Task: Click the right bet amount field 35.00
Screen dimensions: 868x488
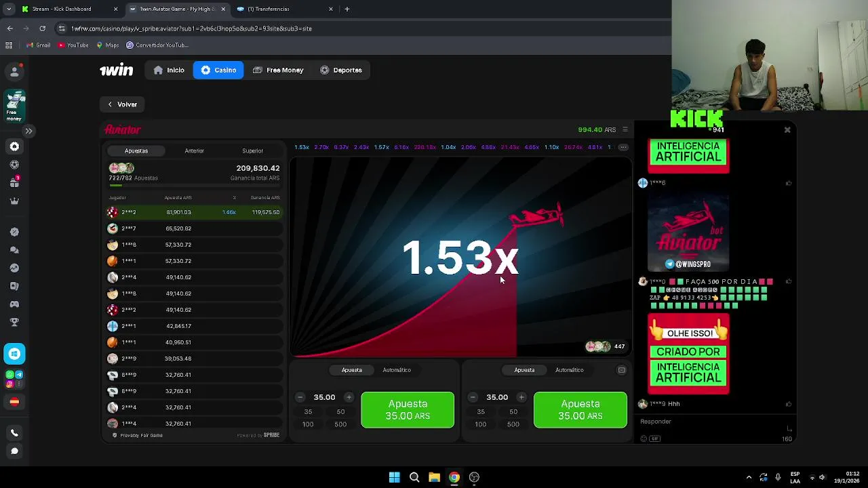Action: coord(497,397)
